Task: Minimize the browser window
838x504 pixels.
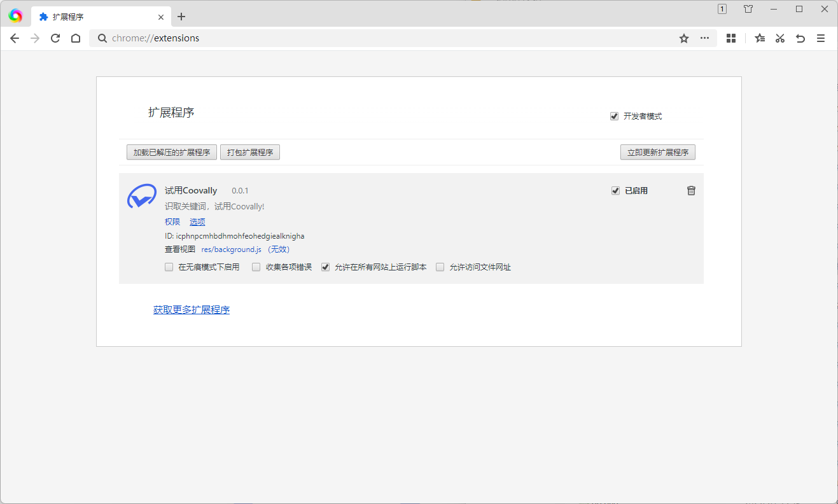Action: point(774,9)
